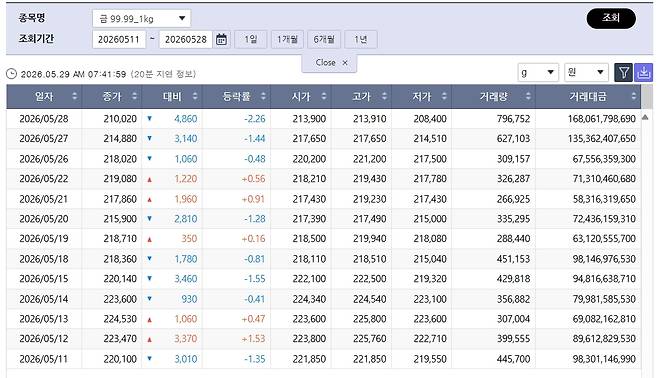Screen dimensions: 658x378
Task: Click scrollbar up arrow of table
Action: pyautogui.click(x=645, y=117)
